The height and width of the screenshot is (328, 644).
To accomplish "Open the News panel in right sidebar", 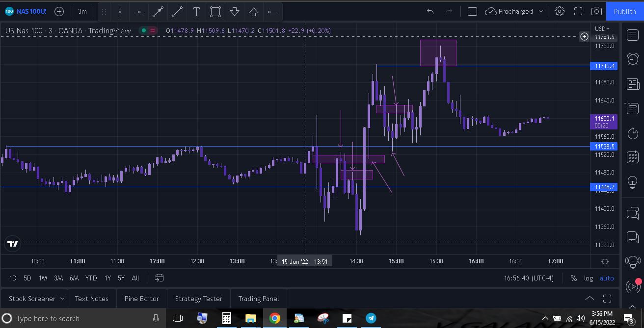I will [633, 84].
